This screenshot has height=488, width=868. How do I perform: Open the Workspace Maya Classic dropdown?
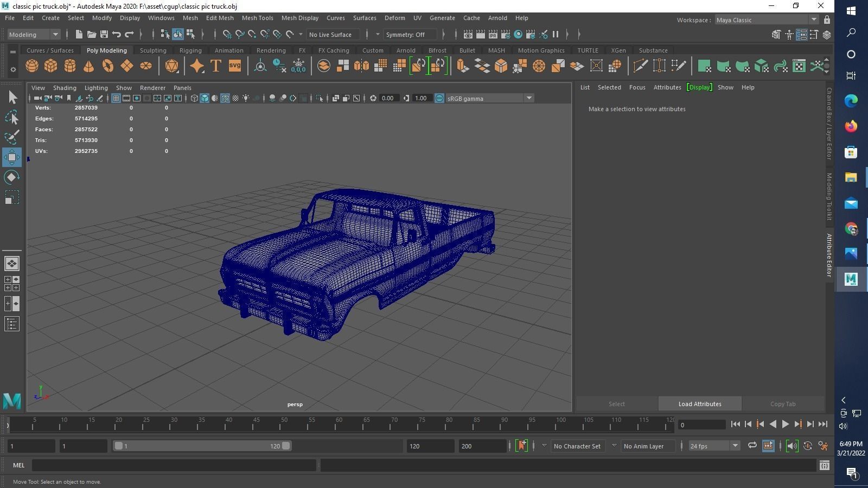767,20
